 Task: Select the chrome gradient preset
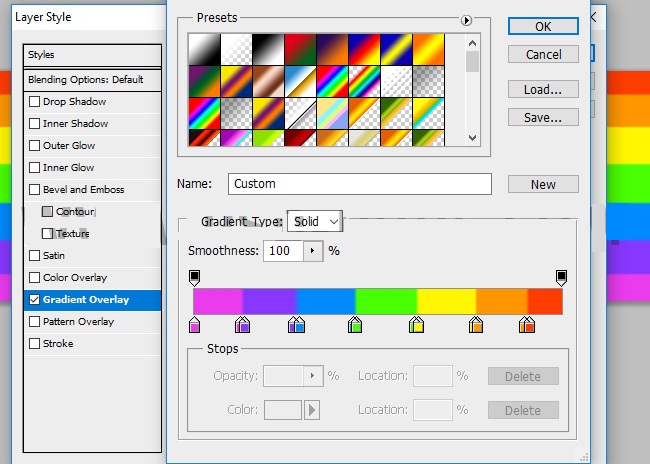(x=300, y=81)
